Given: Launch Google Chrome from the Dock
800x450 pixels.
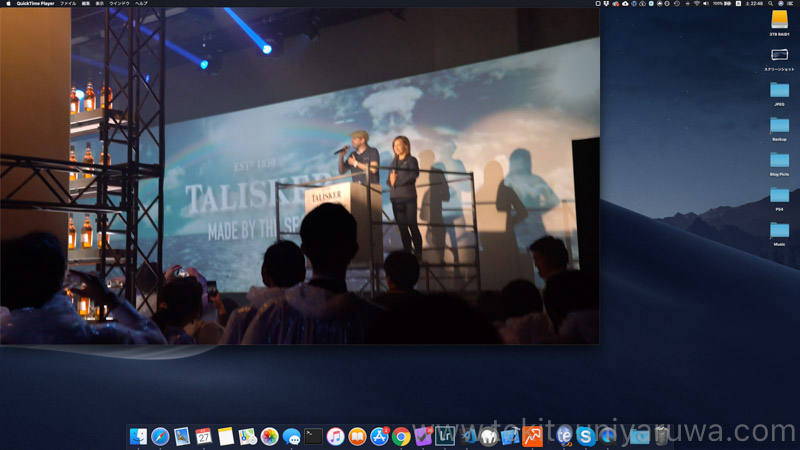Looking at the screenshot, I should coord(401,436).
